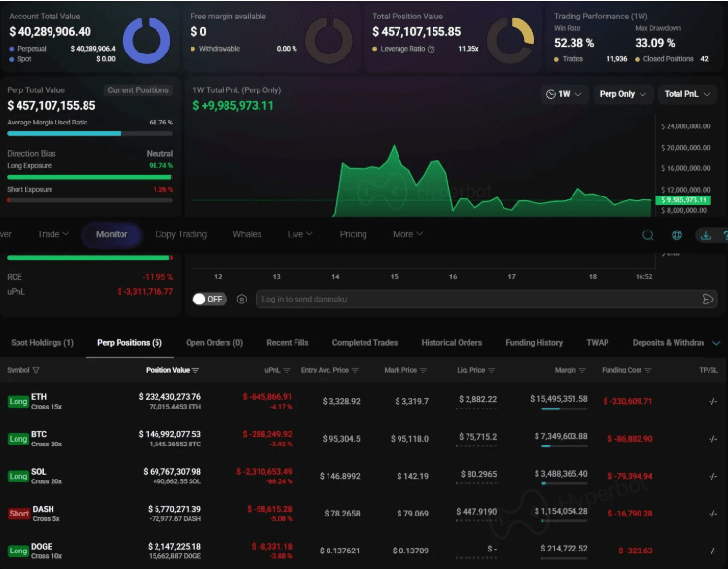Click the clock icon in 1W selector
The height and width of the screenshot is (569, 728).
click(551, 94)
